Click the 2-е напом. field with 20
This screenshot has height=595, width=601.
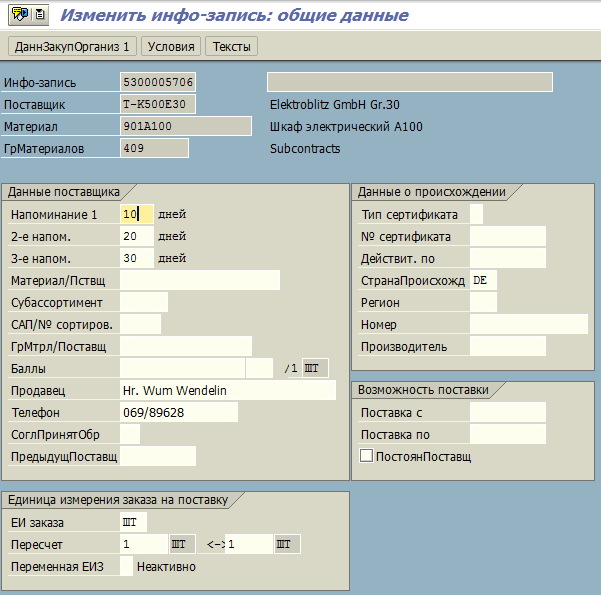[136, 236]
